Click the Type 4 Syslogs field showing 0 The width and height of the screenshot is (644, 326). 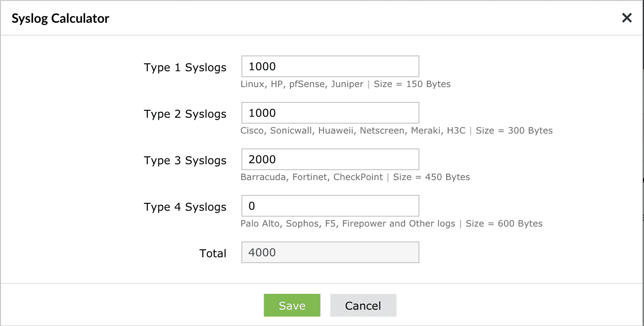(x=330, y=206)
